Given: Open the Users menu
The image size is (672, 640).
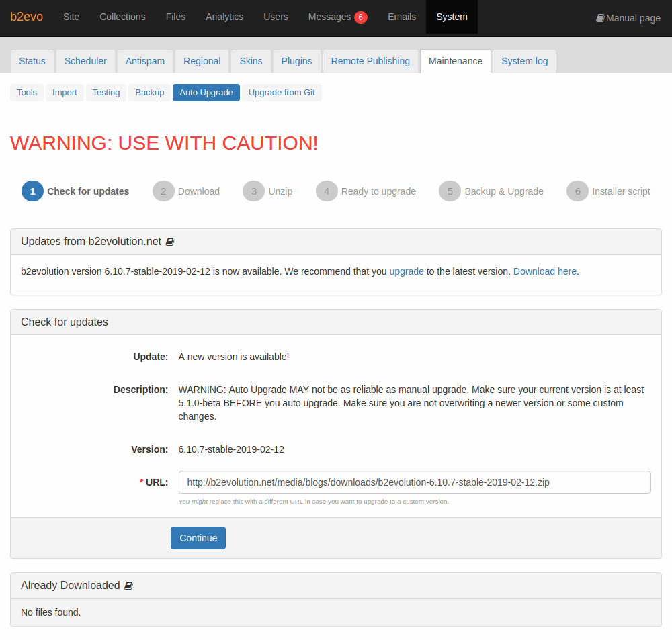Looking at the screenshot, I should (x=276, y=17).
